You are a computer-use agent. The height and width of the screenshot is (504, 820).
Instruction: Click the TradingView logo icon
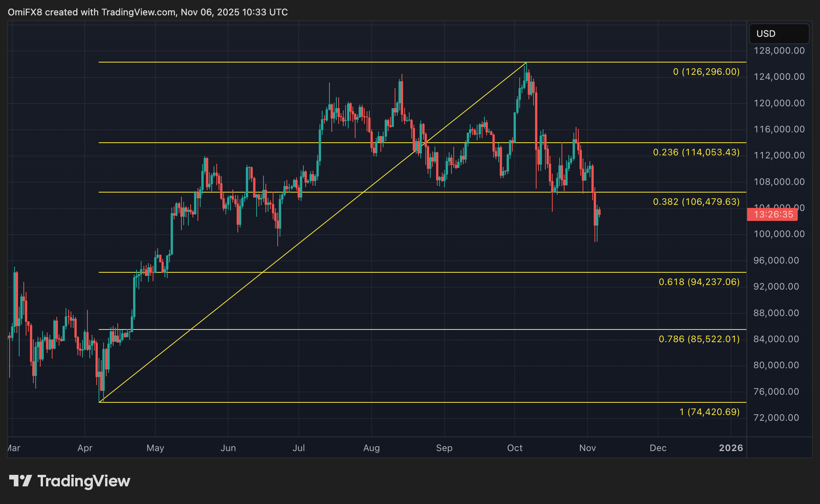point(20,481)
